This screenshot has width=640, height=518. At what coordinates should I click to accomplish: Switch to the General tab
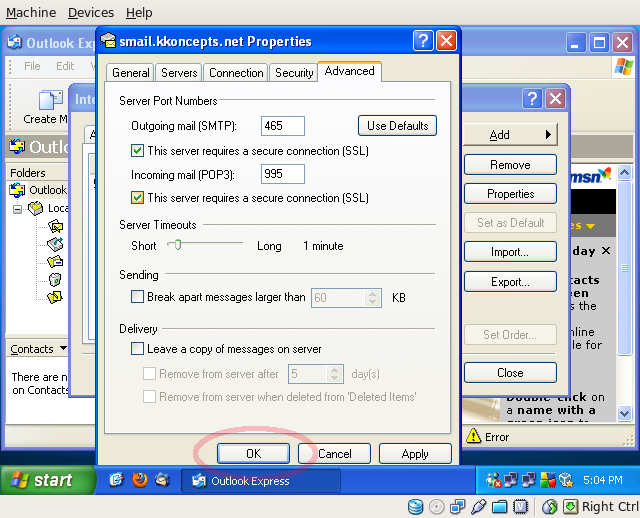pos(131,73)
